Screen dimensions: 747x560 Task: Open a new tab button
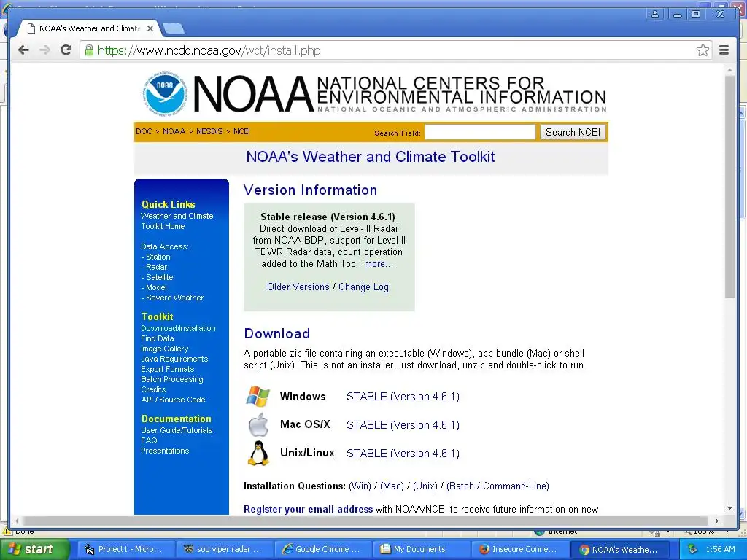[x=174, y=29]
